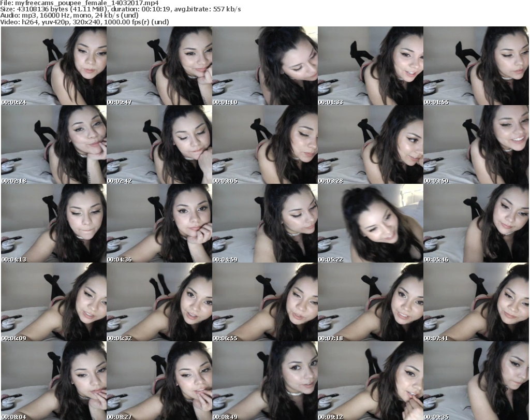This screenshot has width=530, height=420.
Task: Open the frame at 00:03:05
Action: (265, 144)
